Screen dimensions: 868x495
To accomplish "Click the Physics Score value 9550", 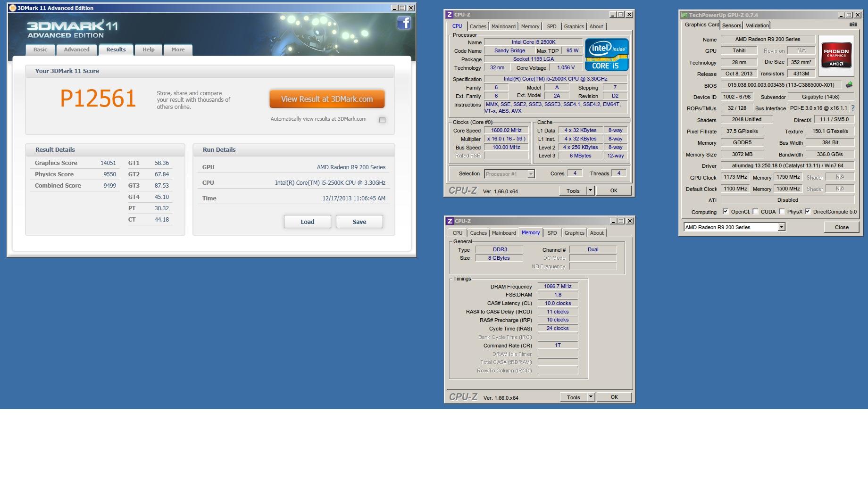I will 109,174.
